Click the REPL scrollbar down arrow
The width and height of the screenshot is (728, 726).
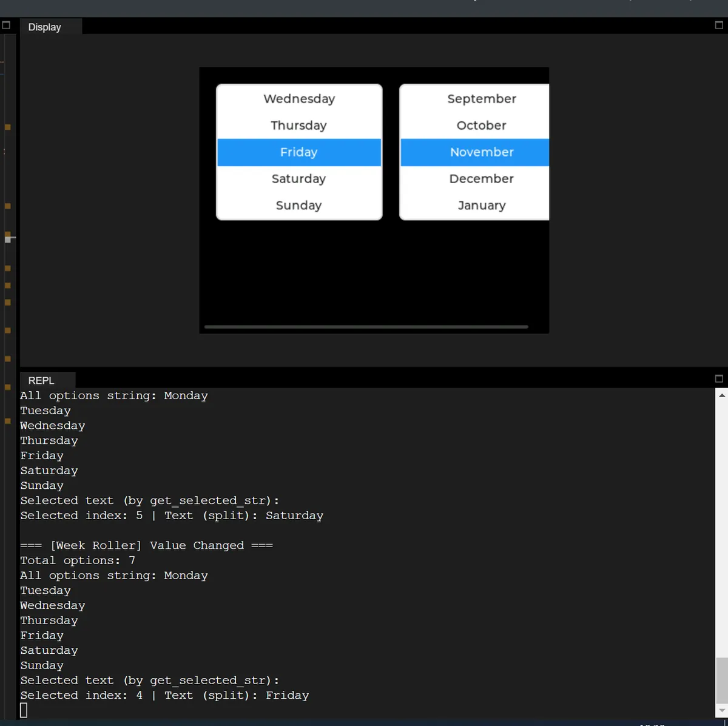(x=722, y=710)
